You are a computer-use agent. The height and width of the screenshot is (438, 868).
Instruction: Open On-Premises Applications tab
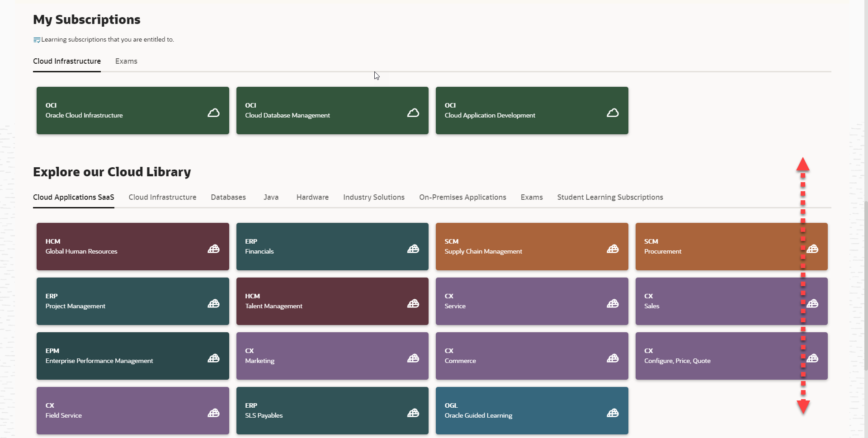462,197
